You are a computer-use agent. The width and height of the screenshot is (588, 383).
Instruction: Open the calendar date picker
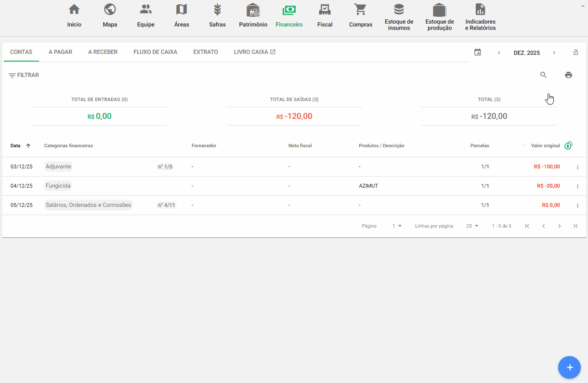click(477, 52)
